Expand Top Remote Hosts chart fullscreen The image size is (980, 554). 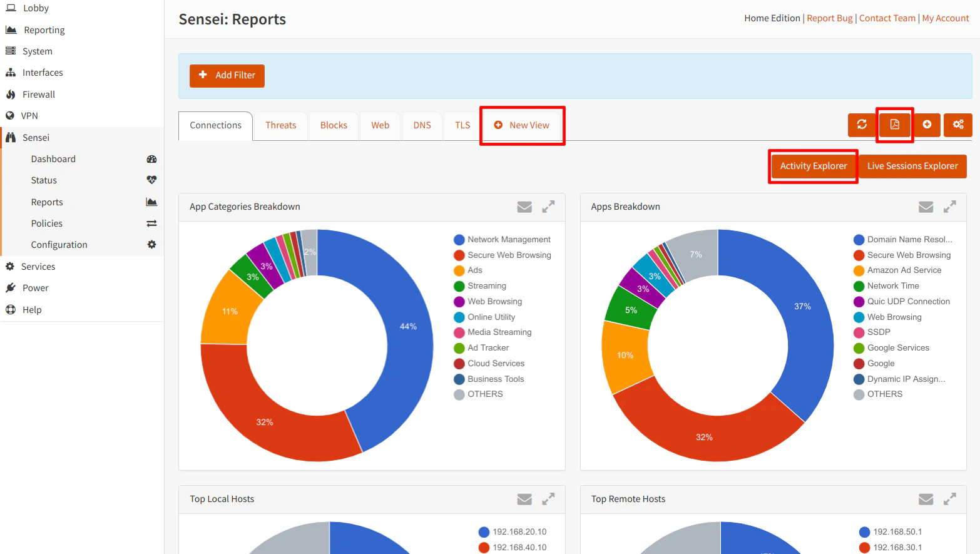949,499
